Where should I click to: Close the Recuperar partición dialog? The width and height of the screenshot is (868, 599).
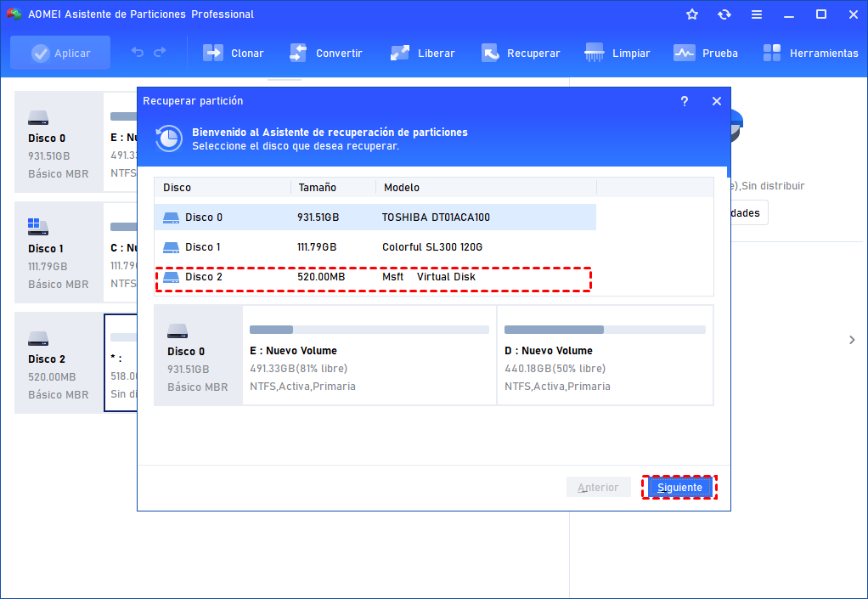(x=716, y=101)
